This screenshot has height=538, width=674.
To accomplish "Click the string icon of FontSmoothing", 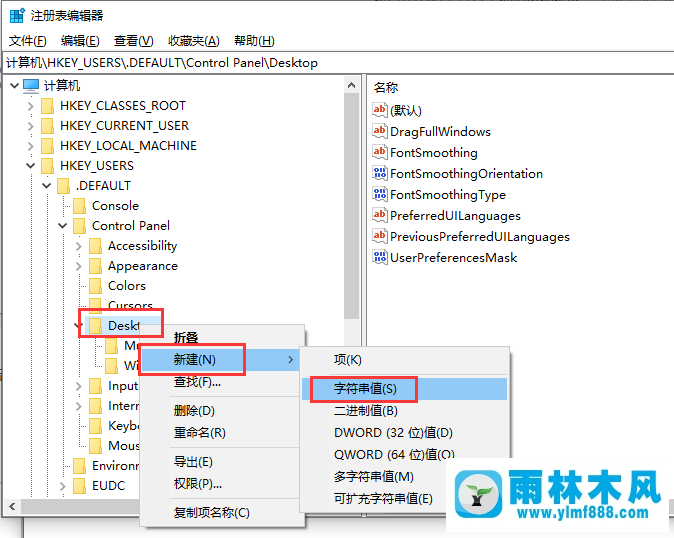I will pyautogui.click(x=380, y=152).
